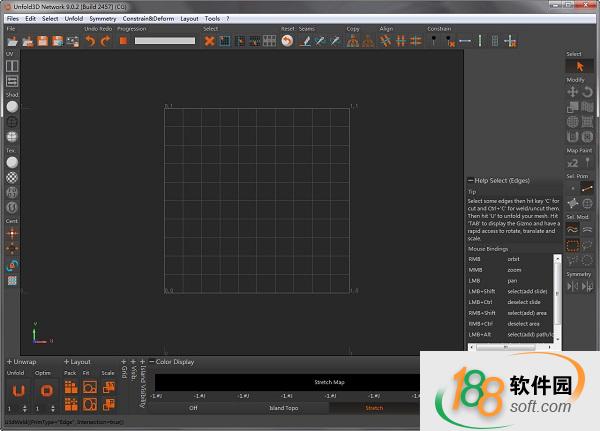The height and width of the screenshot is (431, 600).
Task: Enable Island Topo display mode
Action: point(284,408)
